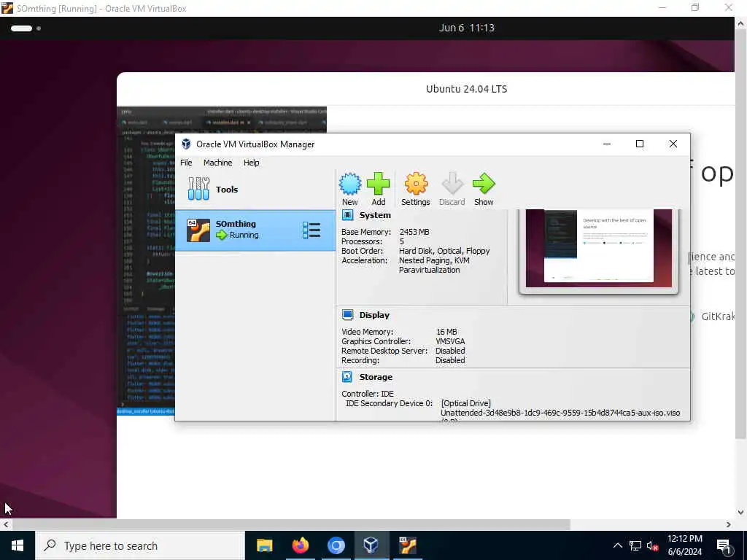The image size is (747, 560).
Task: Open Chrome from the taskbar
Action: pos(336,545)
